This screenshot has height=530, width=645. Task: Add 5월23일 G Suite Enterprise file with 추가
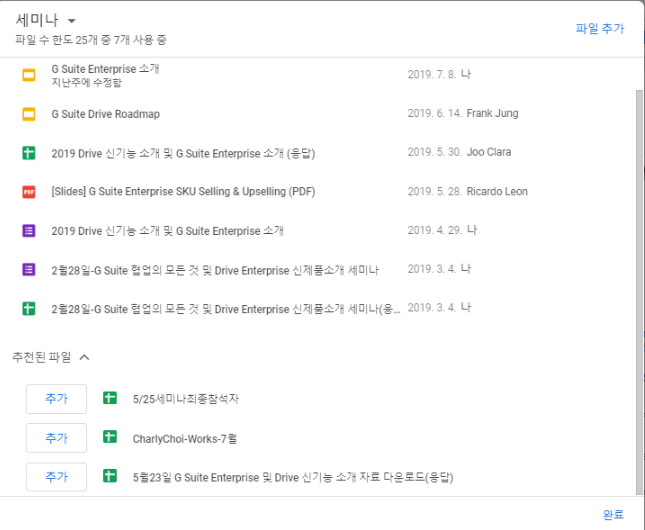[56, 477]
